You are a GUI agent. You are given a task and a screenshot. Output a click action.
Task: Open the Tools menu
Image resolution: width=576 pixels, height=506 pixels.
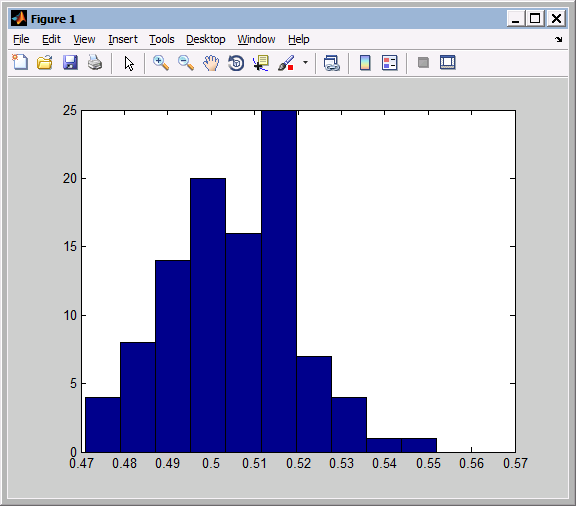[x=162, y=39]
